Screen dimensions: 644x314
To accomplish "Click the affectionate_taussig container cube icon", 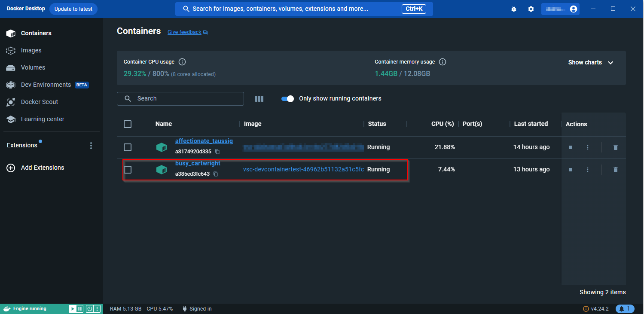I will tap(162, 147).
